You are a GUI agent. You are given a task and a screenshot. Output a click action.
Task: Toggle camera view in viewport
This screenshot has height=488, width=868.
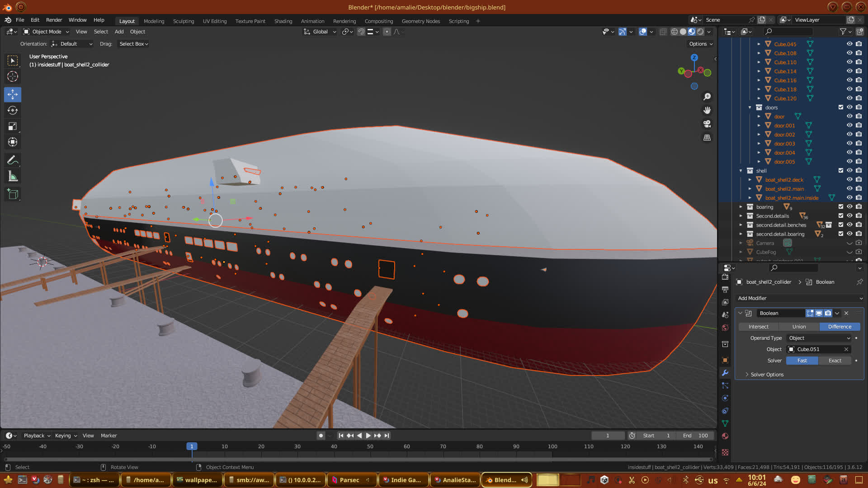pos(707,124)
